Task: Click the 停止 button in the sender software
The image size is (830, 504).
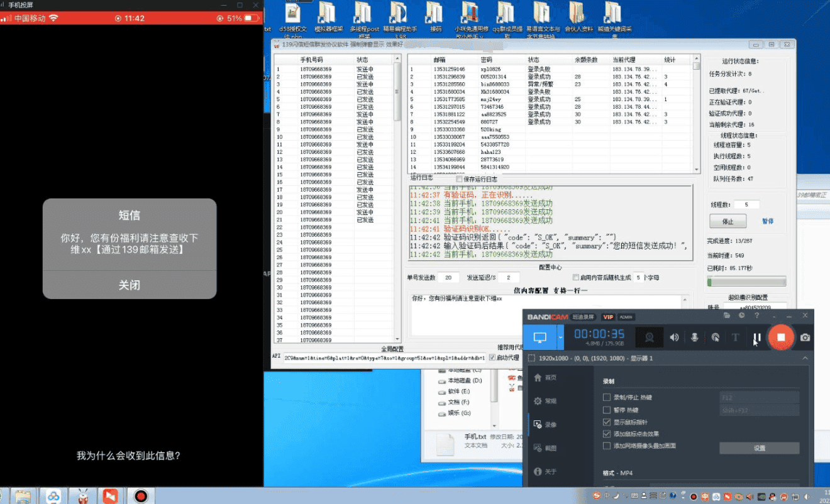Action: click(x=728, y=221)
